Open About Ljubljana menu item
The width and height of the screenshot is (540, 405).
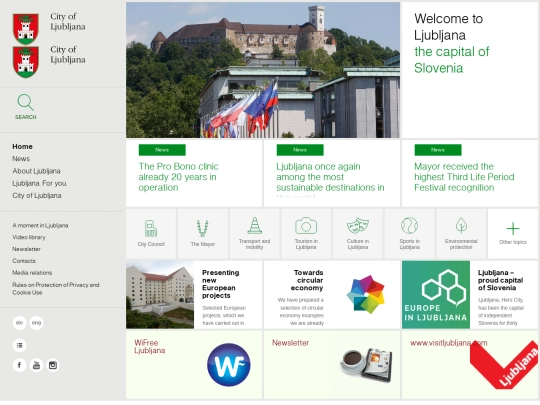[36, 171]
